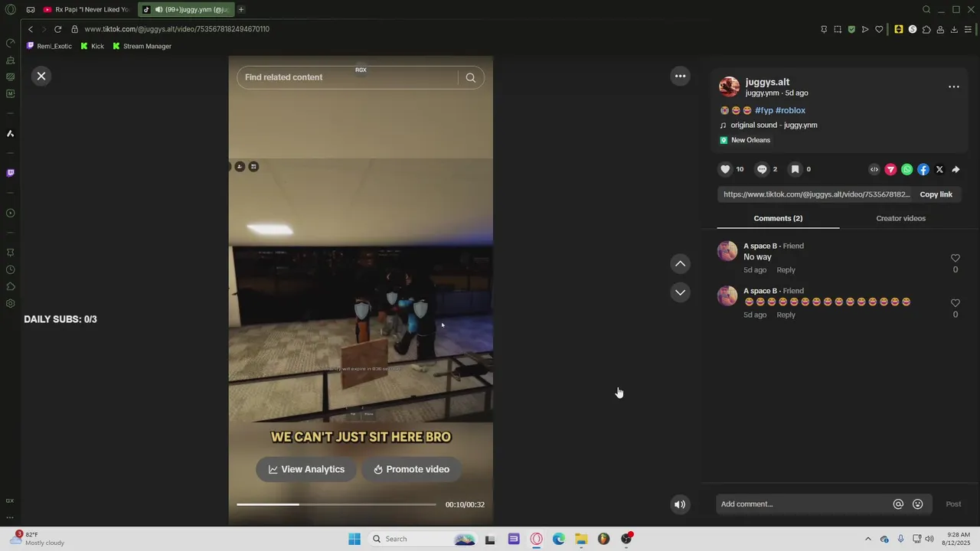Click the address bar URL
The width and height of the screenshot is (980, 551).
point(177,29)
